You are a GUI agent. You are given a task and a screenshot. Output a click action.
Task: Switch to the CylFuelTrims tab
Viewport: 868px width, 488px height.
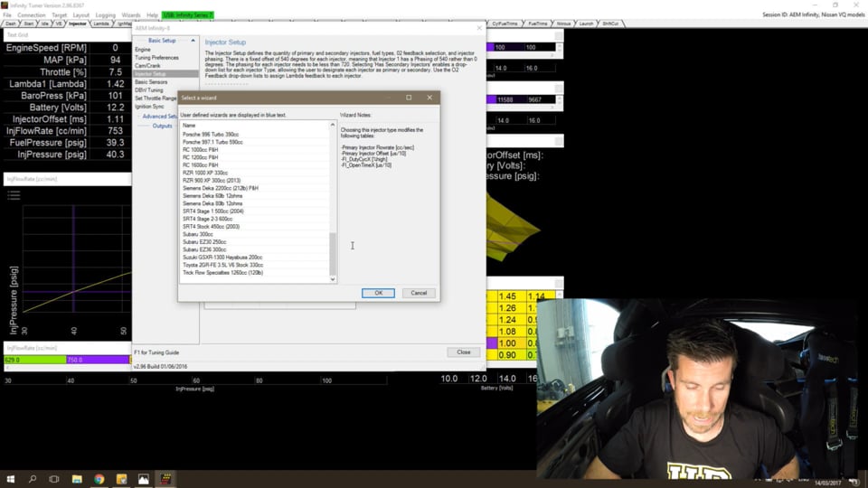pos(505,23)
